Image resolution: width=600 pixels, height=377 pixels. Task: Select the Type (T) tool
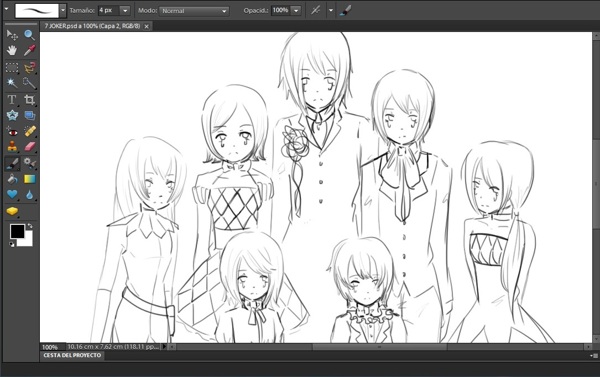pyautogui.click(x=12, y=100)
